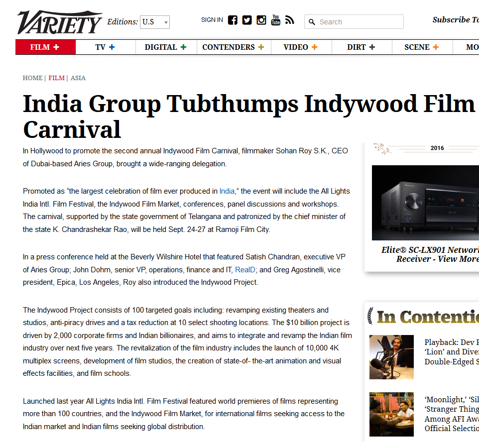Open Variety's Instagram icon
Viewport: 479px width, 448px height.
click(x=261, y=20)
